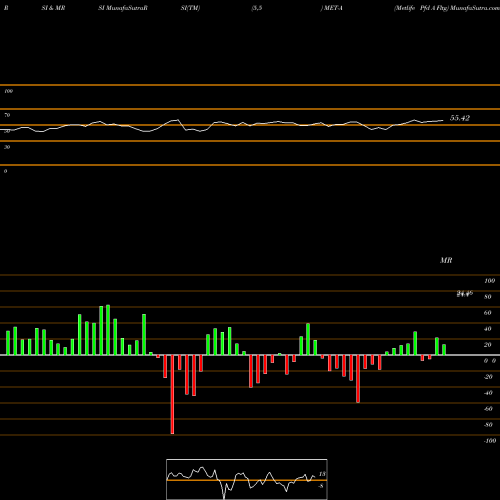Select the MR panel title label
This screenshot has width=500, height=500.
coord(446,260)
